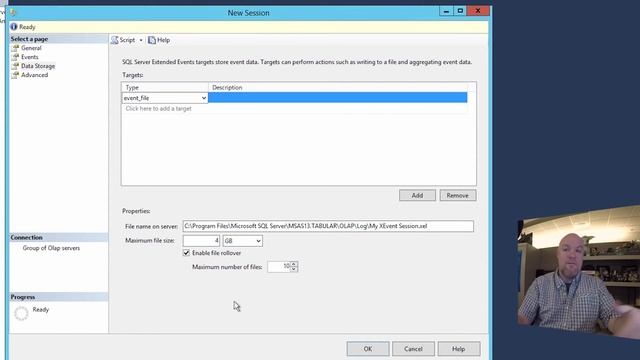This screenshot has height=360, width=640.
Task: Open the General page
Action: (x=31, y=48)
